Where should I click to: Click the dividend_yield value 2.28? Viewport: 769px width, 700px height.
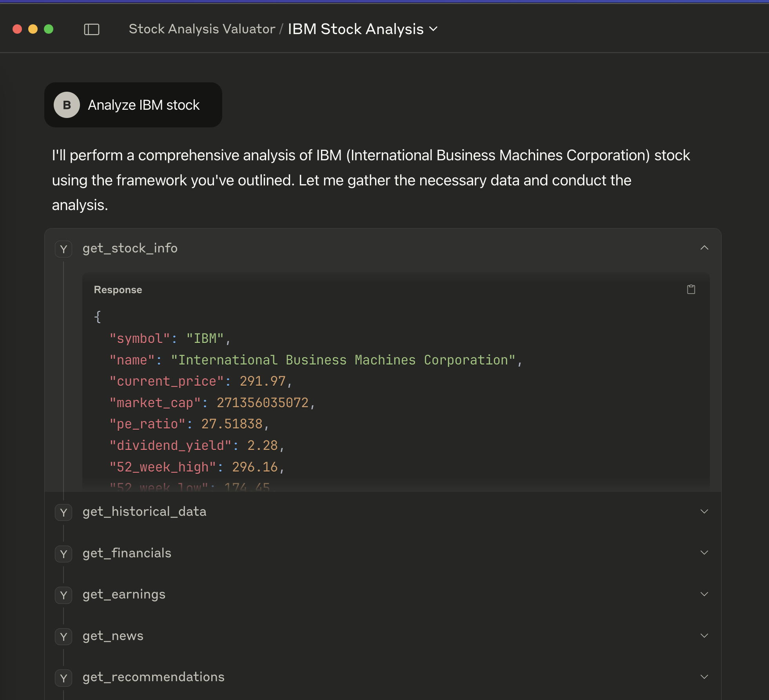[x=263, y=445]
